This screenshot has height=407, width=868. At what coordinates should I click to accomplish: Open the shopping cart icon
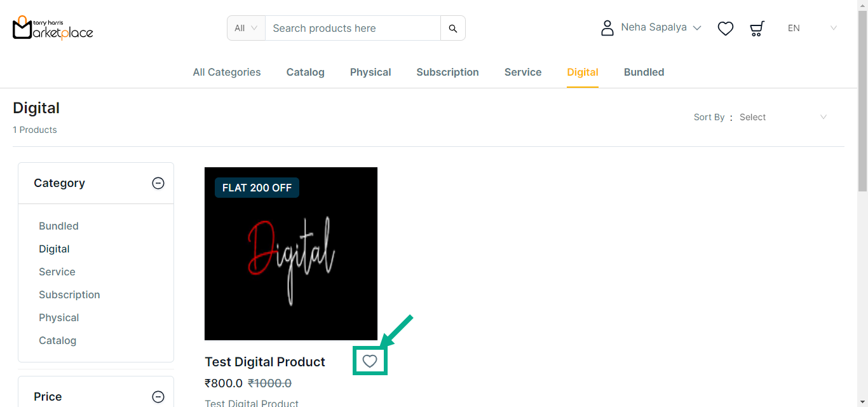point(757,28)
